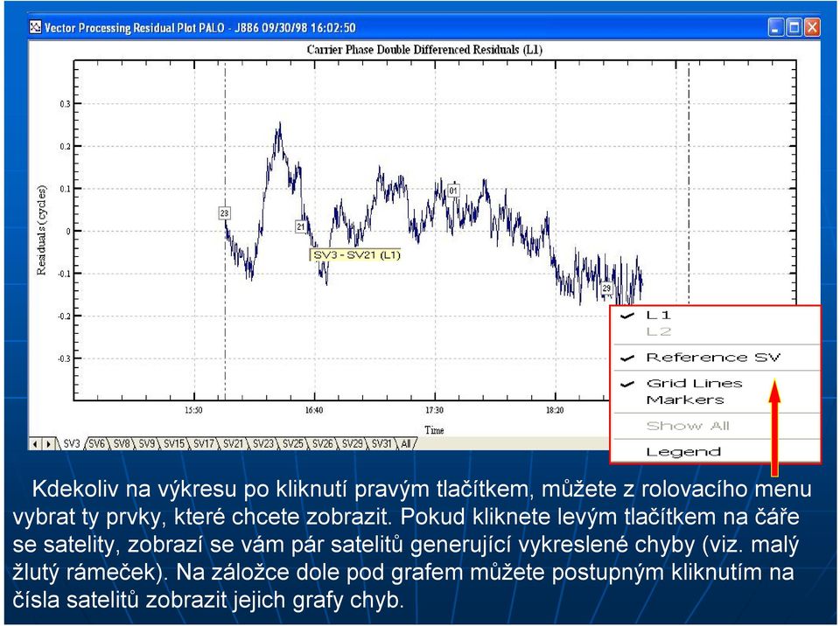Click the 0.3 value on vertical axis
The width and height of the screenshot is (840, 626).
65,104
